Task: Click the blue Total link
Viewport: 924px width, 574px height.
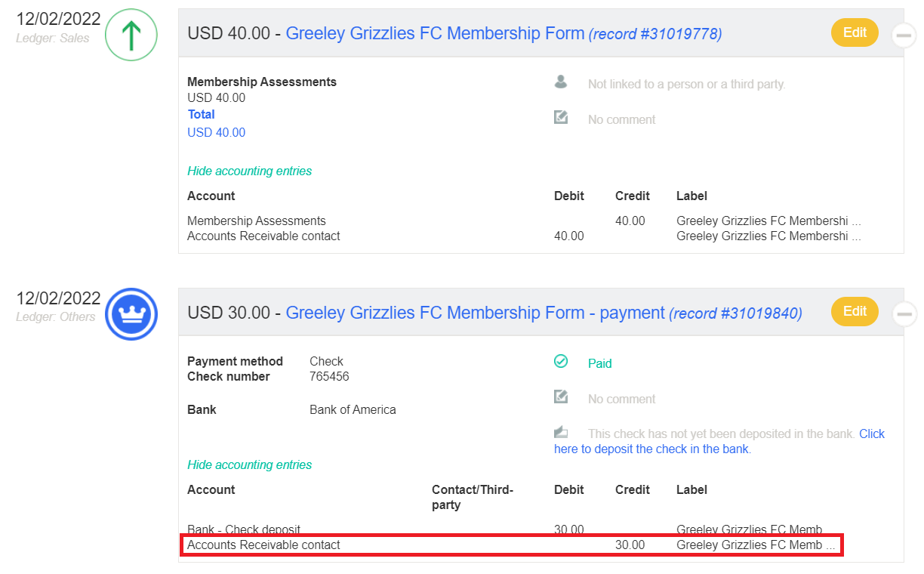Action: pos(201,115)
